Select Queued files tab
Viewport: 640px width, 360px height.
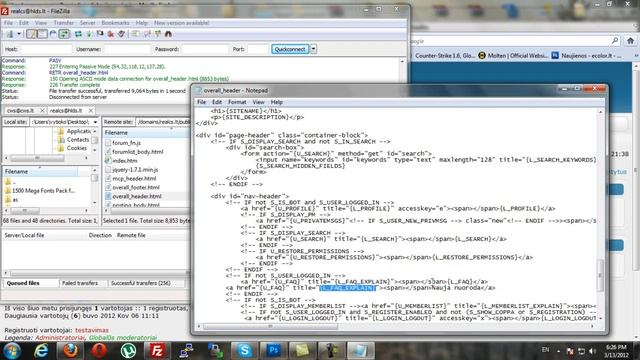click(23, 283)
